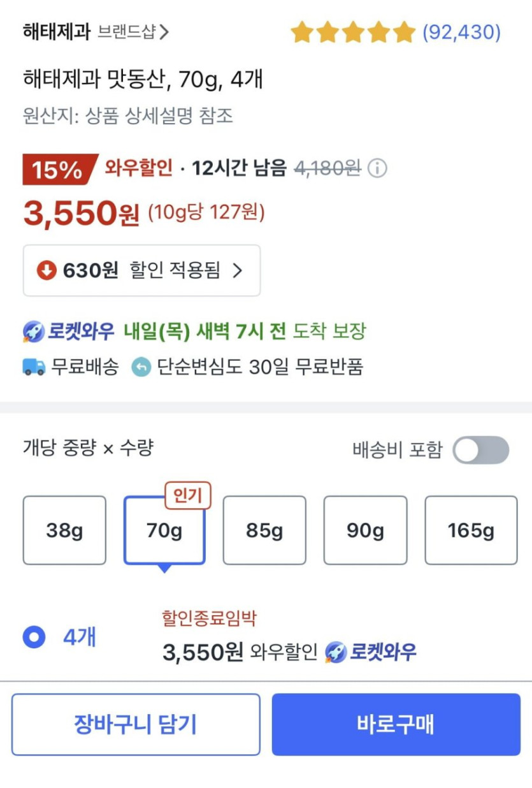Tap the free shipping truck icon
This screenshot has height=788, width=532.
[x=34, y=367]
